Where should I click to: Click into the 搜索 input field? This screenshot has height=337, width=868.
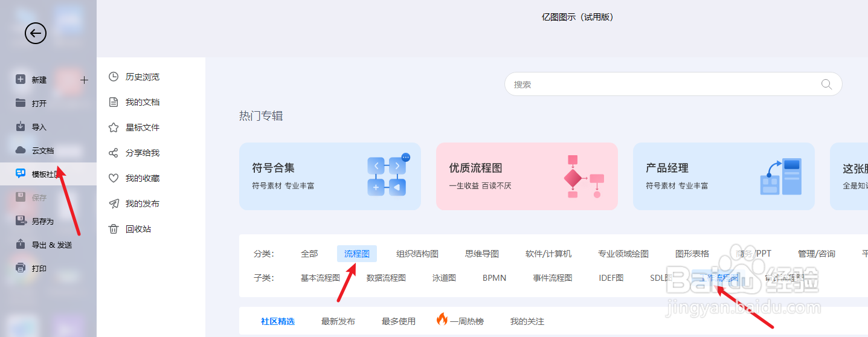point(673,85)
